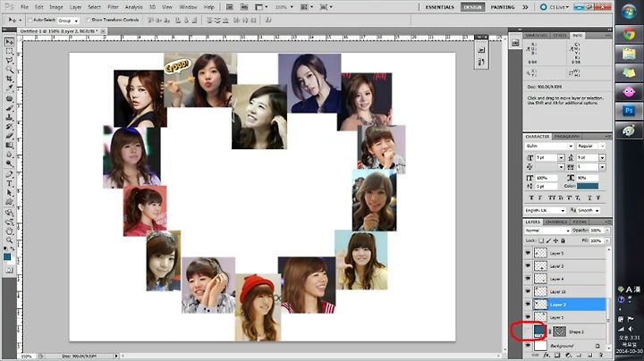The image size is (644, 361).
Task: Launch Mini Bridge from the application bar
Action: (x=244, y=7)
